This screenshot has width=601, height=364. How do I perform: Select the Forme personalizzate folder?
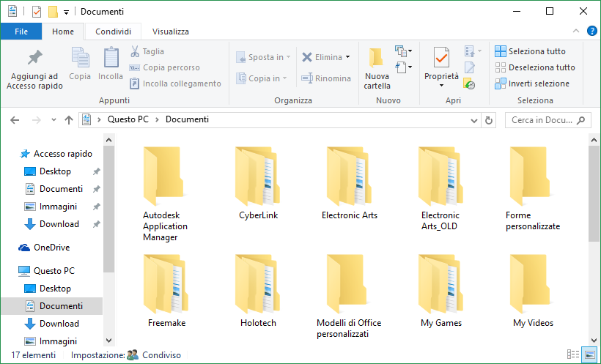(533, 188)
